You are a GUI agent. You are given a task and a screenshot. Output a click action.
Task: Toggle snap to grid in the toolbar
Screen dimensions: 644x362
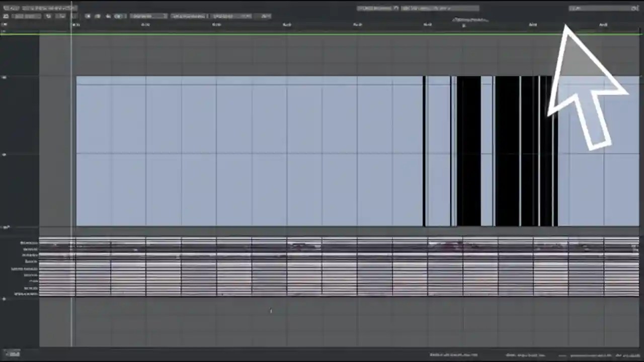pos(48,16)
